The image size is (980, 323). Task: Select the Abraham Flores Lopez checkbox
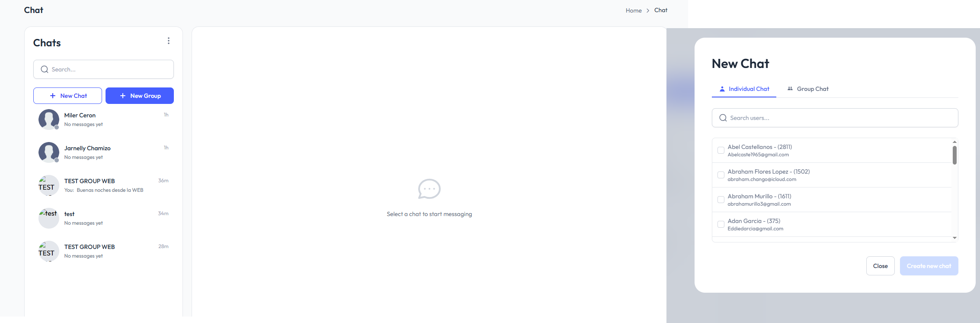point(721,175)
